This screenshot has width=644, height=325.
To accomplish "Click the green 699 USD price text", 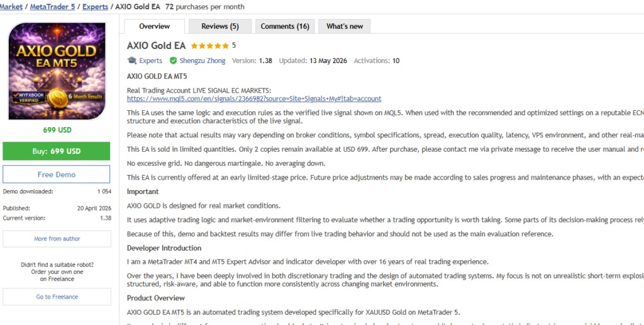I will coord(57,130).
